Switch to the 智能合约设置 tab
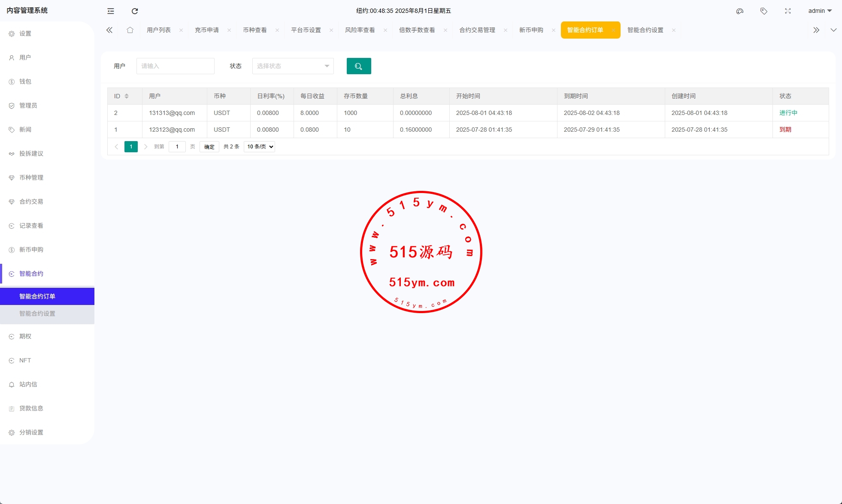Image resolution: width=842 pixels, height=504 pixels. coord(645,30)
